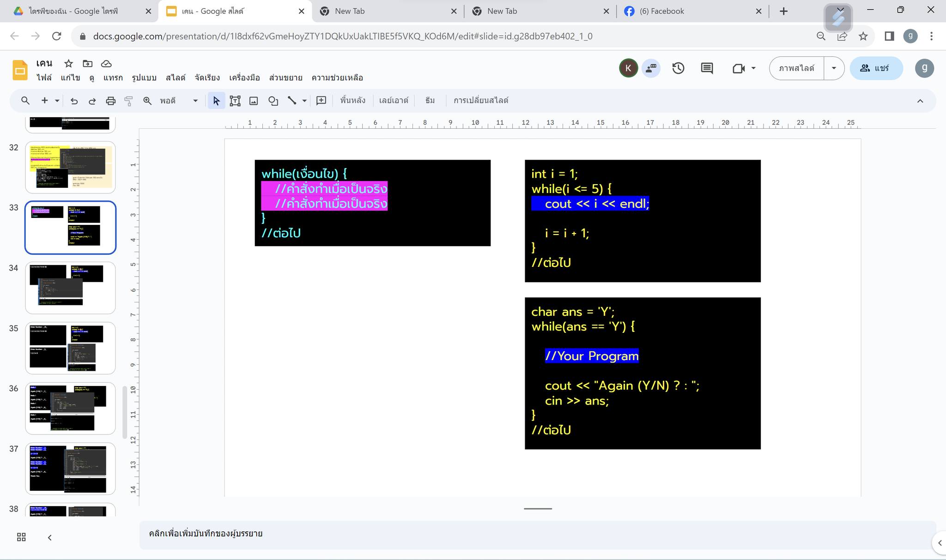The width and height of the screenshot is (946, 560).
Task: Open the File menu
Action: point(44,78)
